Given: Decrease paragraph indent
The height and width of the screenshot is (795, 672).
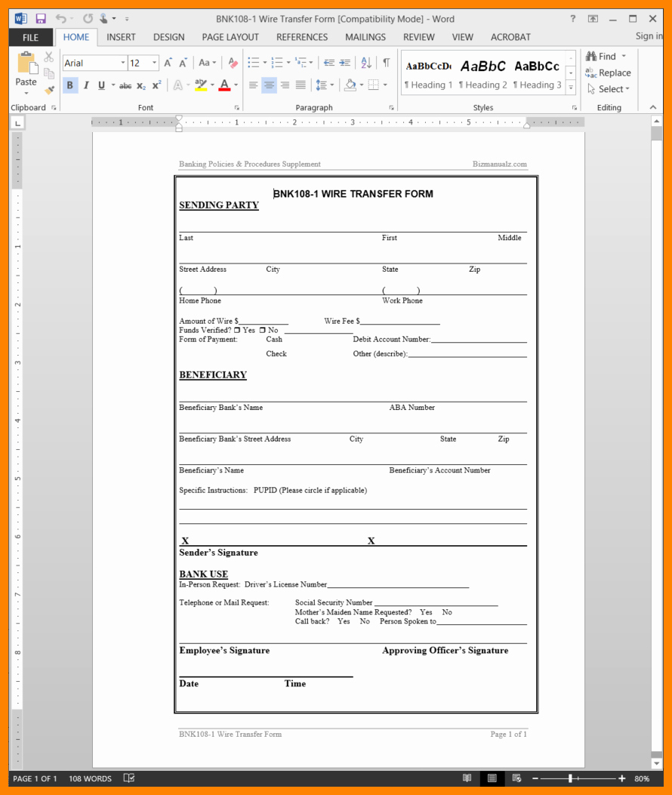Looking at the screenshot, I should 329,63.
